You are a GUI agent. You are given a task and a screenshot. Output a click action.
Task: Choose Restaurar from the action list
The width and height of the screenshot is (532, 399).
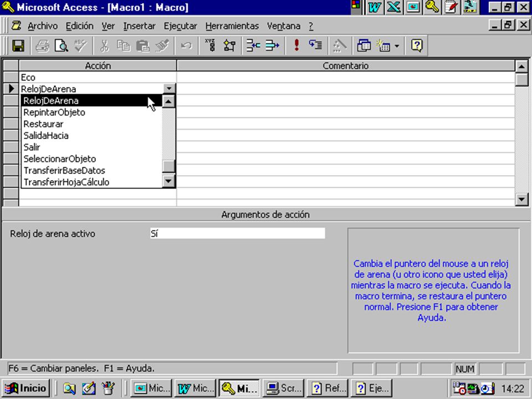[x=91, y=124]
